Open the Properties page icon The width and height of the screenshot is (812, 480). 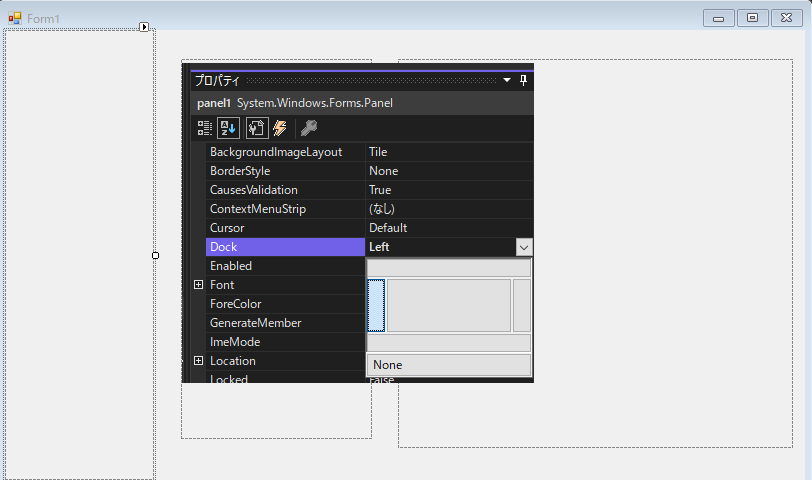pyautogui.click(x=256, y=128)
